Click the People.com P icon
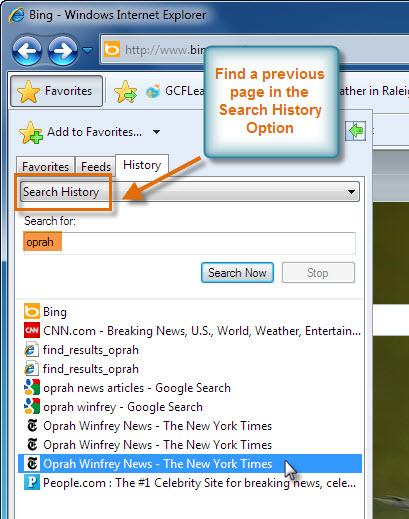The height and width of the screenshot is (519, 409). click(32, 482)
